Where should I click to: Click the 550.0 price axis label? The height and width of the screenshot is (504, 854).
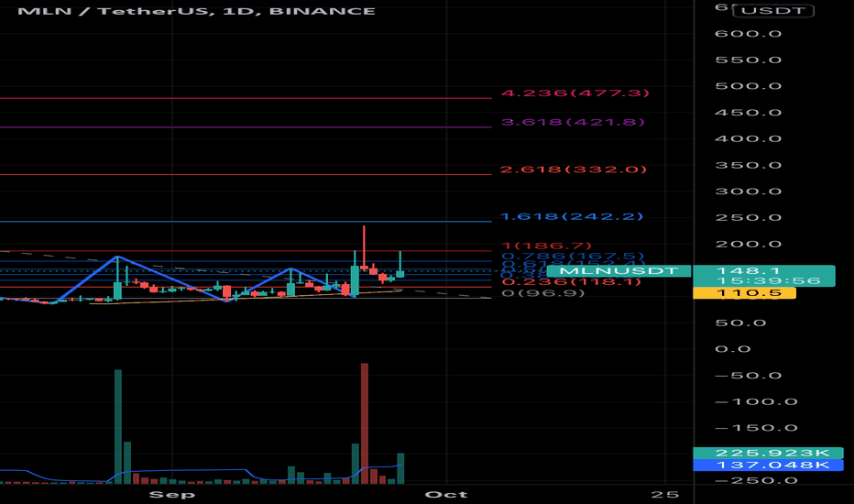point(749,60)
